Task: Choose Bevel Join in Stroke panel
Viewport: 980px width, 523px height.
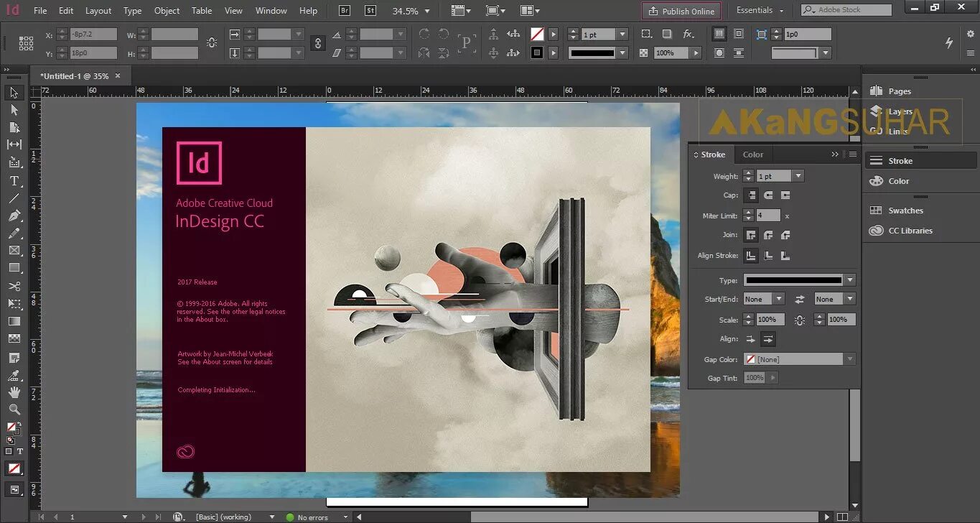Action: [x=785, y=235]
